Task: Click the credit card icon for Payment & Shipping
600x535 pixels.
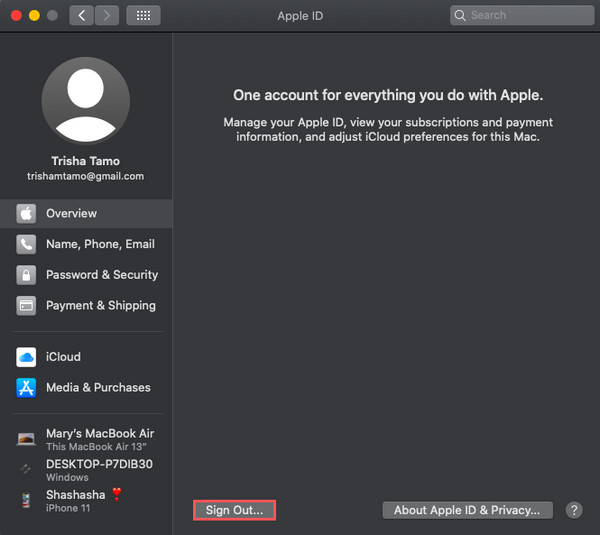Action: [26, 305]
